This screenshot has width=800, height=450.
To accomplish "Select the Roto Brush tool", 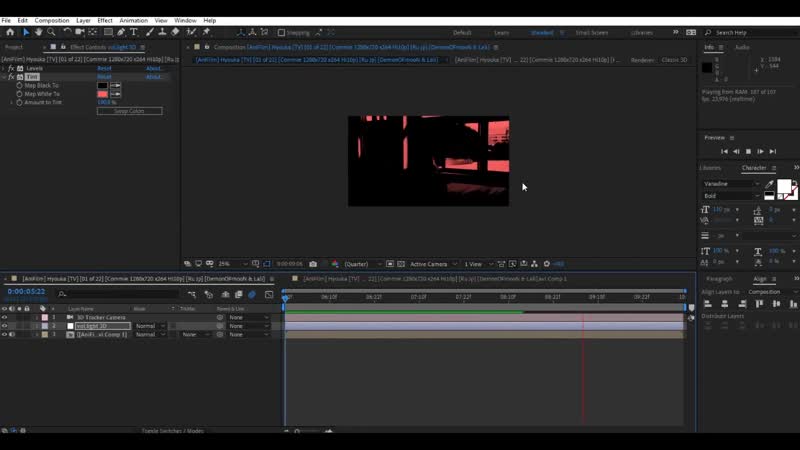I will [x=191, y=32].
